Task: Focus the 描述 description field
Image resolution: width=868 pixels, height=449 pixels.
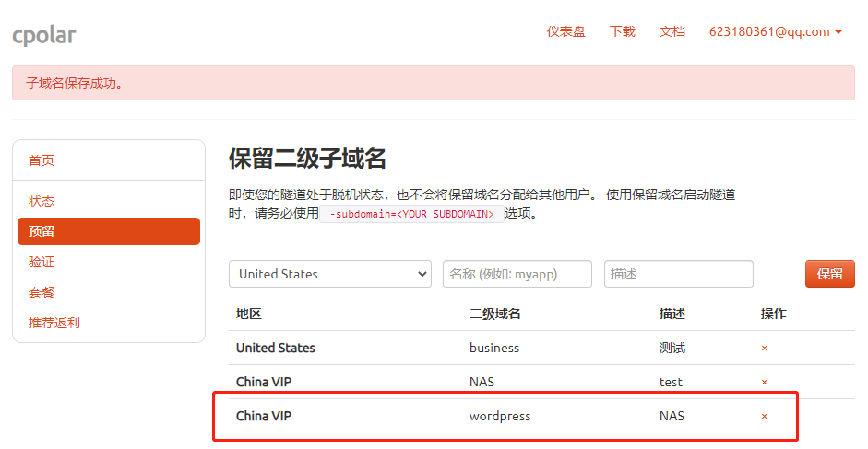Action: pyautogui.click(x=679, y=274)
